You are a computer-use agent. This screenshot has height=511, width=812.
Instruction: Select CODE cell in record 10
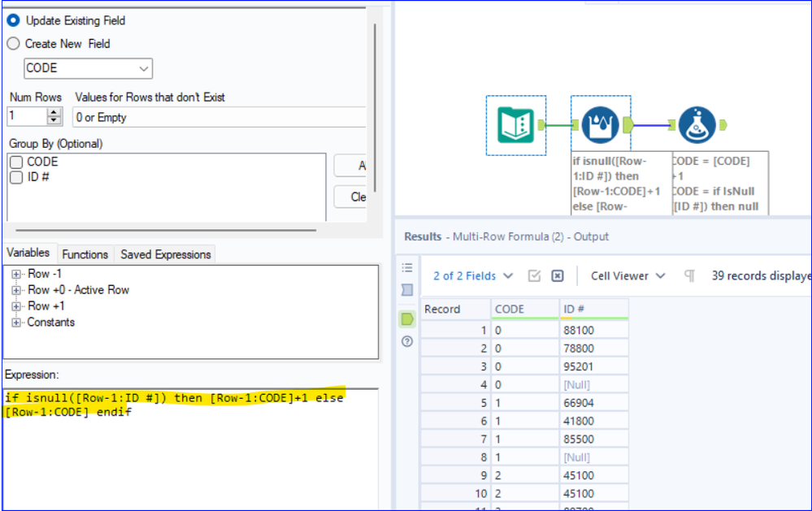click(525, 493)
